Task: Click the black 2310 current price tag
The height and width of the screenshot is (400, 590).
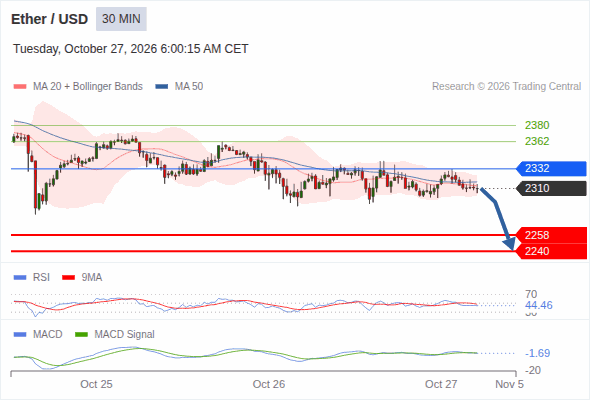Action: (551, 188)
